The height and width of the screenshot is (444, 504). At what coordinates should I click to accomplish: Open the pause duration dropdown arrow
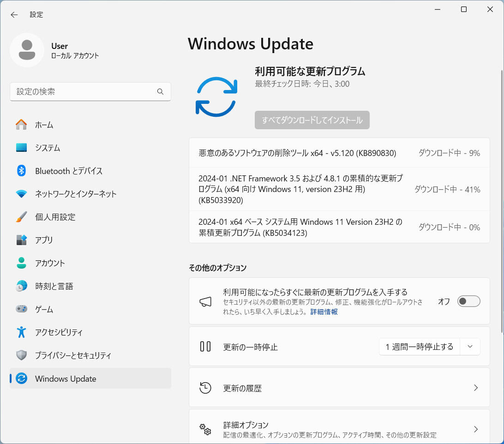tap(470, 347)
